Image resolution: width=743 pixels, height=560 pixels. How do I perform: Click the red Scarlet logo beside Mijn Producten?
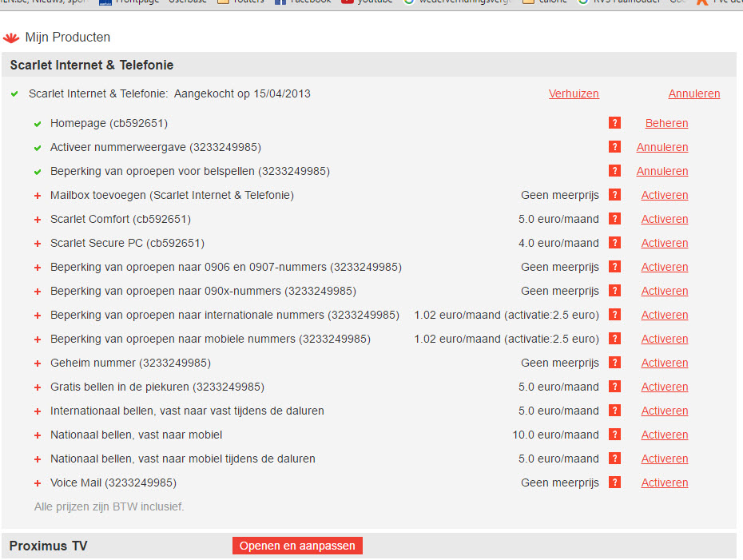click(x=11, y=38)
